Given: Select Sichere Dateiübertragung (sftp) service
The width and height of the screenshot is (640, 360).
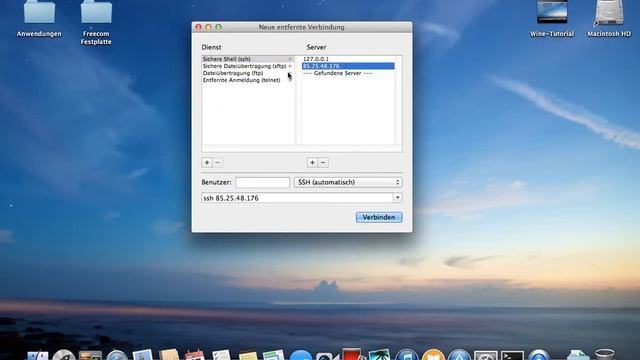Looking at the screenshot, I should [248, 66].
